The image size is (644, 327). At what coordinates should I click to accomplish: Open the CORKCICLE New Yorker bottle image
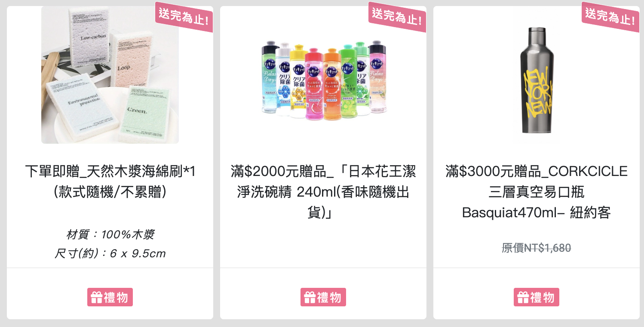537,80
